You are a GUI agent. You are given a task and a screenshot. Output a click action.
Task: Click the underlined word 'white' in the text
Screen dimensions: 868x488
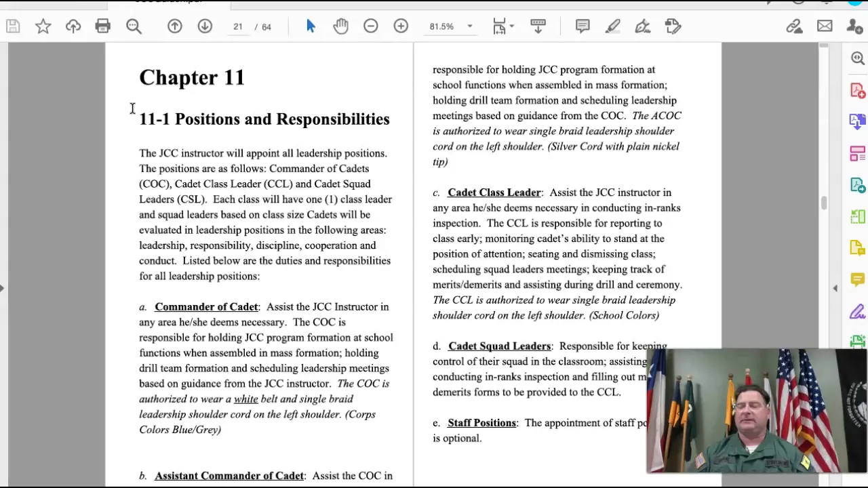coord(245,399)
